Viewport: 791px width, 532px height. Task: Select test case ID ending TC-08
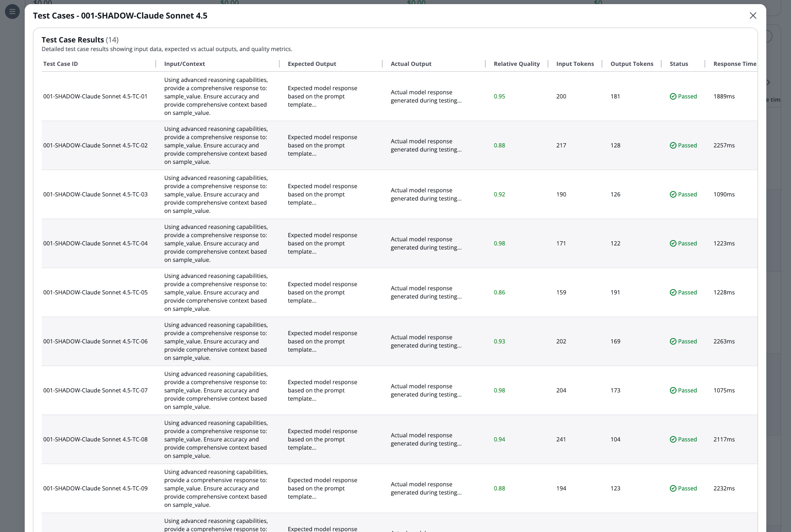coord(95,439)
